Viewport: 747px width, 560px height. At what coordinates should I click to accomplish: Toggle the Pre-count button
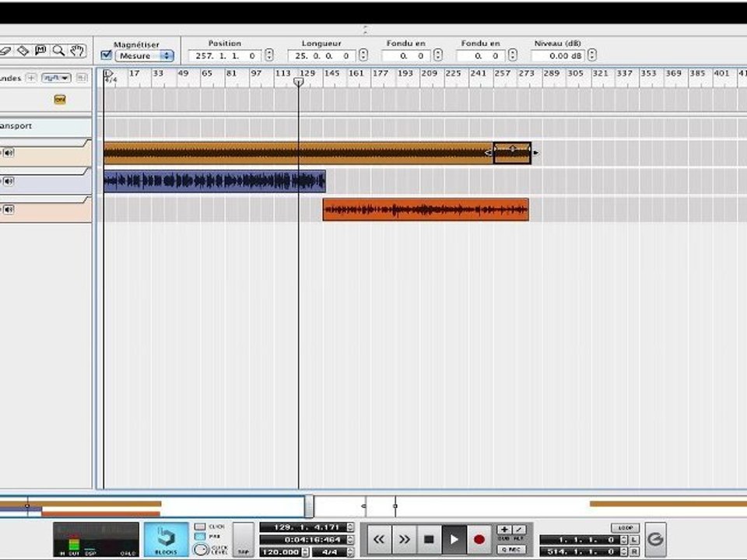[x=200, y=537]
